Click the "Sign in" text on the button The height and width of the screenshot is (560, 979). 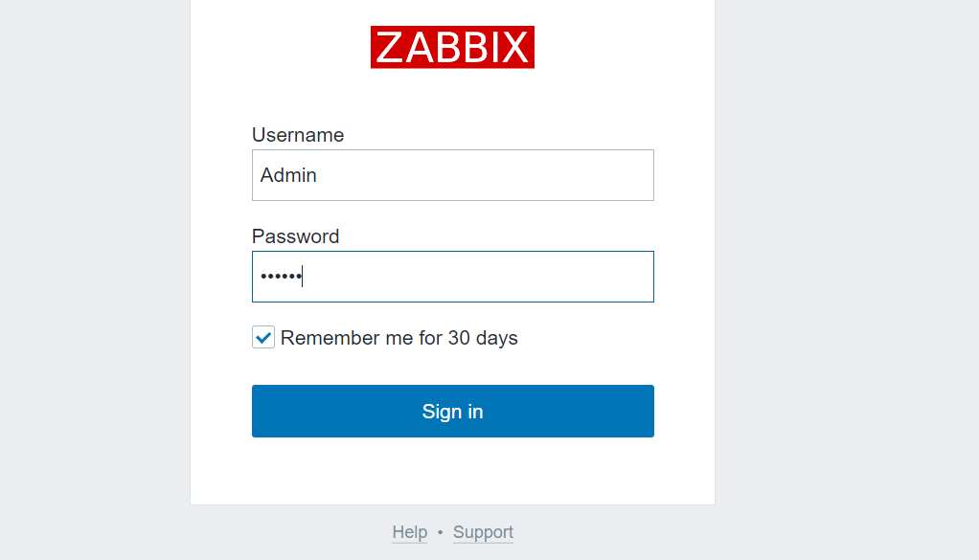(452, 412)
